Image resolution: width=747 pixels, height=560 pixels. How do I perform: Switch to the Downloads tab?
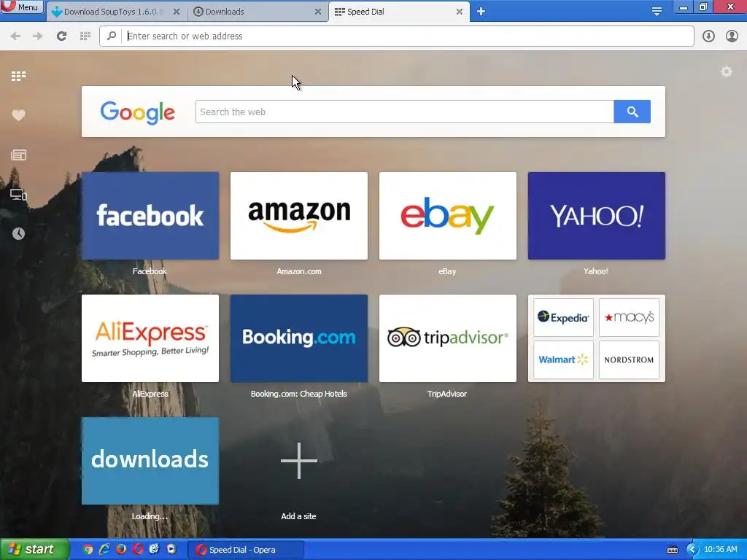click(x=258, y=12)
